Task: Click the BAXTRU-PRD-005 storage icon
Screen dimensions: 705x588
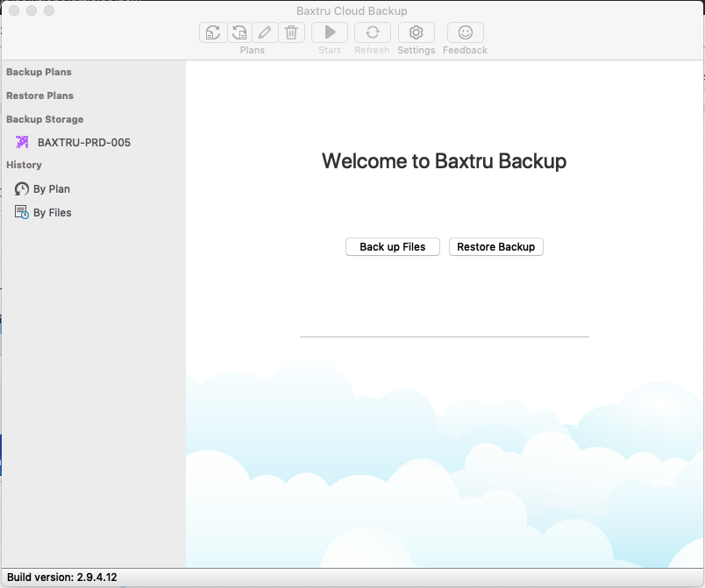Action: pos(22,142)
